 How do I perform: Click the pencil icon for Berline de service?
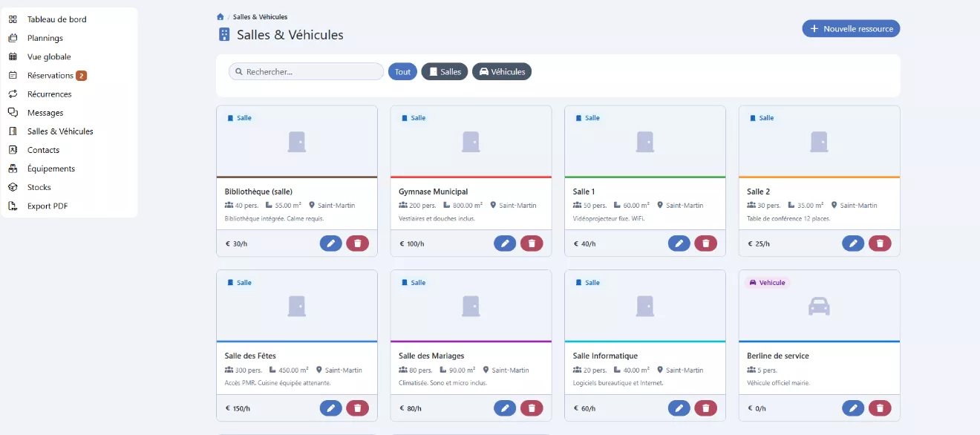click(853, 408)
